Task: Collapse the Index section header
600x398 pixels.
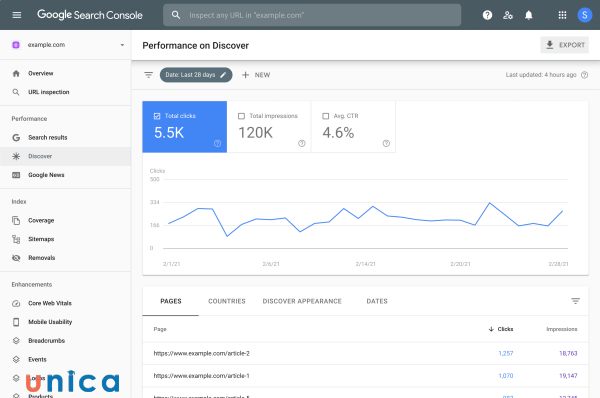Action: pos(19,202)
